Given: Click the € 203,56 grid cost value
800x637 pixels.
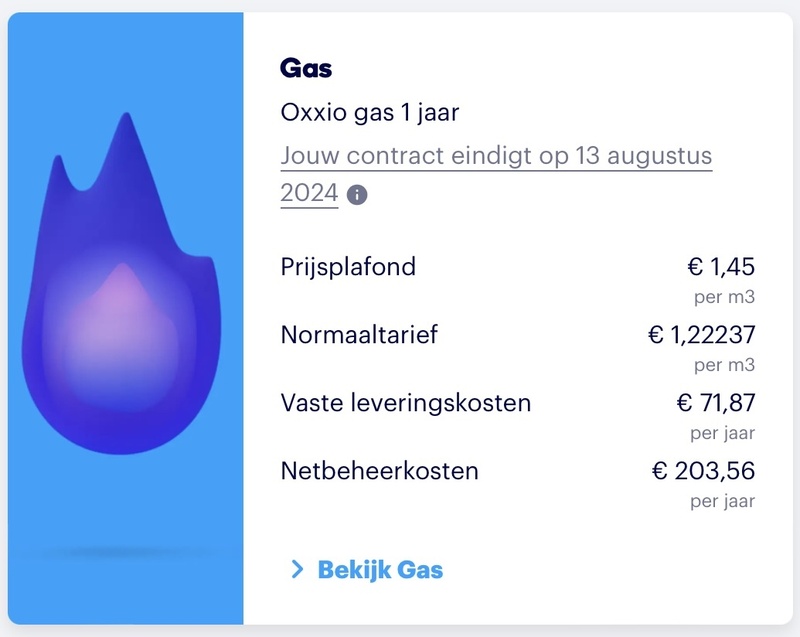Looking at the screenshot, I should (704, 470).
